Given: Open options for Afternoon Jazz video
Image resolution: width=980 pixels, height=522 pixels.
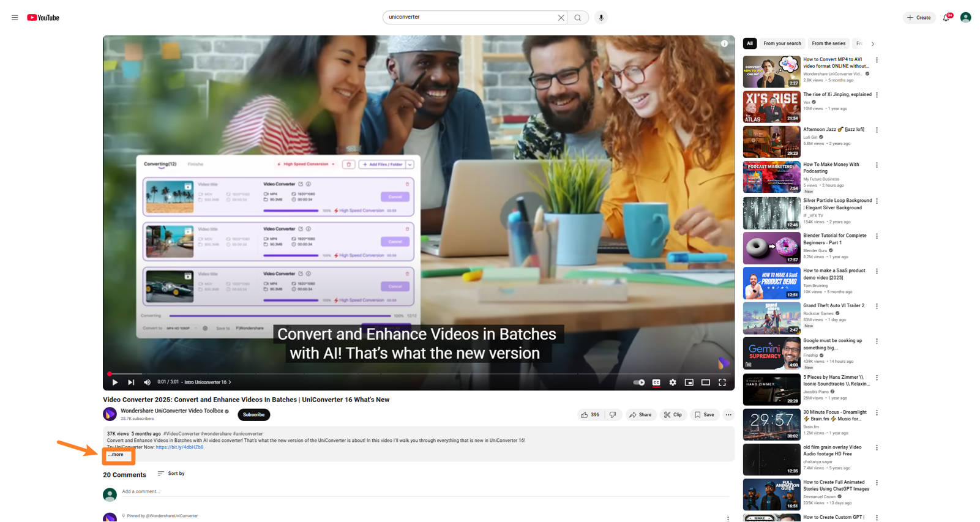Looking at the screenshot, I should [877, 130].
